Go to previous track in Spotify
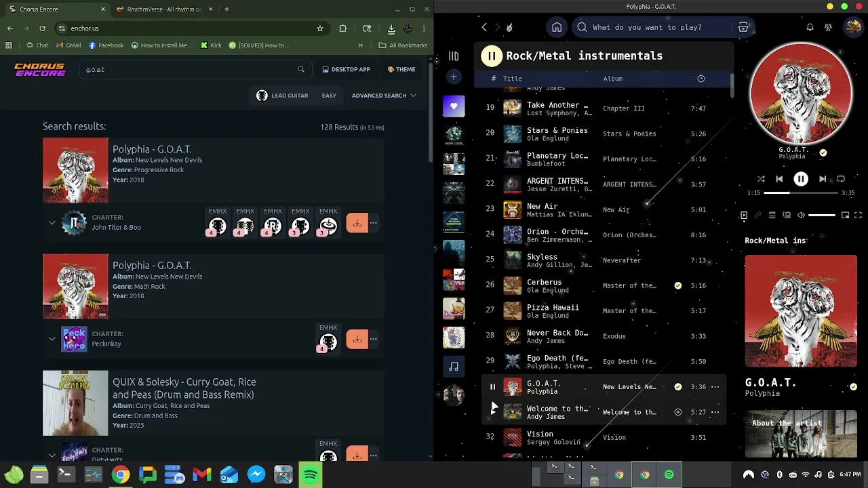Viewport: 868px width, 488px height. click(x=779, y=179)
